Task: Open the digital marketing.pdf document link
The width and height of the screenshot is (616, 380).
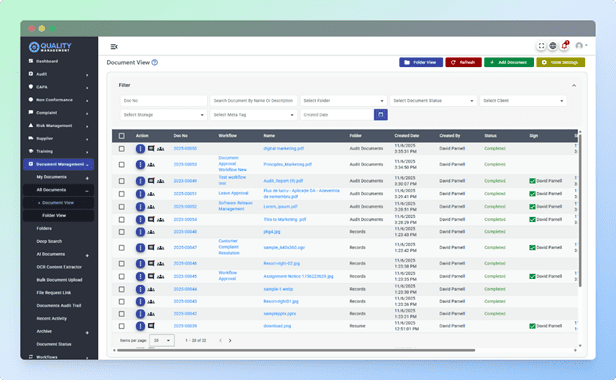Action: coord(283,149)
